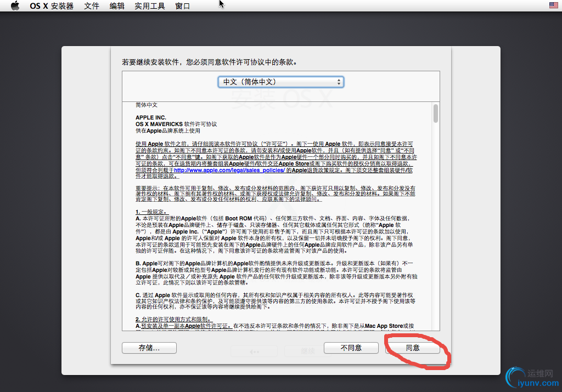The width and height of the screenshot is (562, 392).
Task: Click the 存储… button
Action: click(x=149, y=348)
